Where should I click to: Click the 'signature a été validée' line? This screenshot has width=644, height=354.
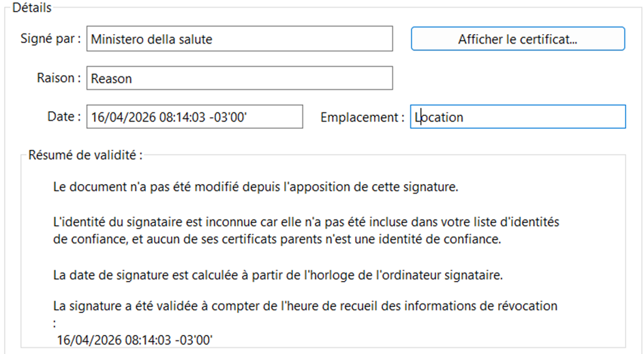pos(305,306)
